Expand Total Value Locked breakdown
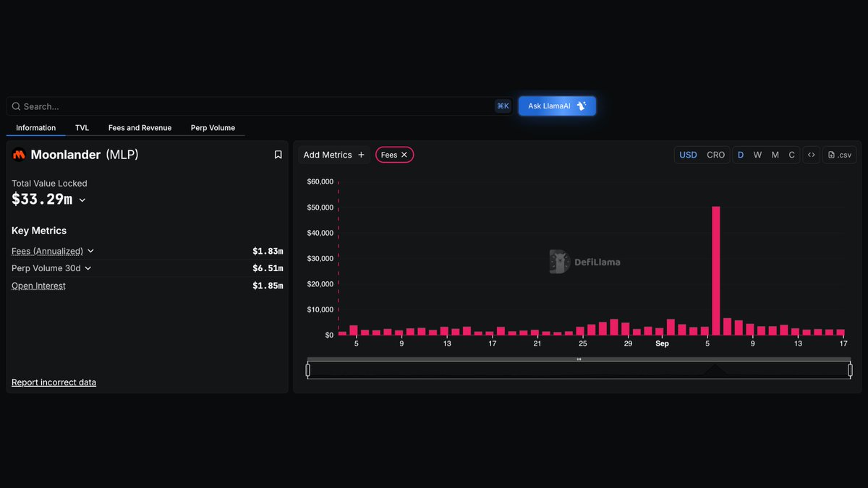868x488 pixels. pos(82,200)
